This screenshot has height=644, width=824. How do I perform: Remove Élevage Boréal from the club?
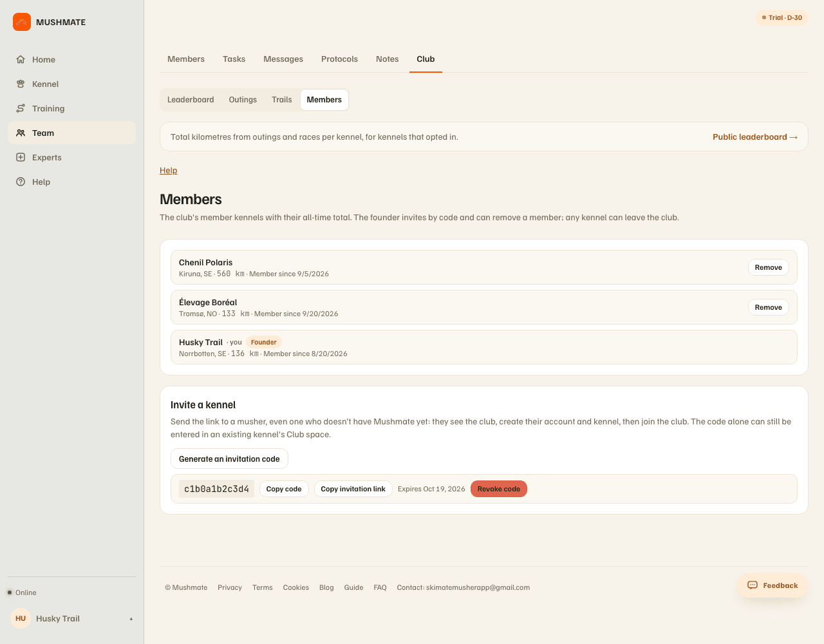(x=769, y=307)
